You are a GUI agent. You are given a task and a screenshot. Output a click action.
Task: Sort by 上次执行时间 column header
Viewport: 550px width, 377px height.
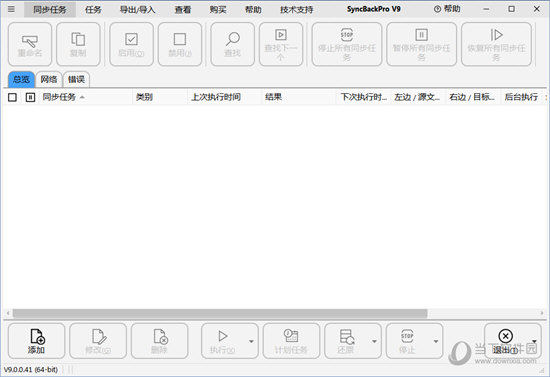[225, 97]
